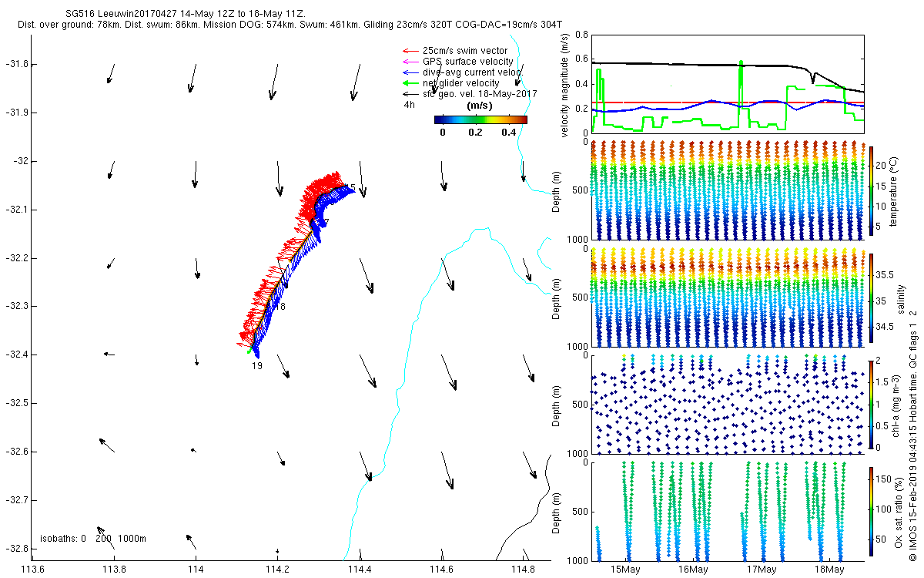
Task: Click the chl-a (mg m-3) colorbar
Action: click(871, 404)
